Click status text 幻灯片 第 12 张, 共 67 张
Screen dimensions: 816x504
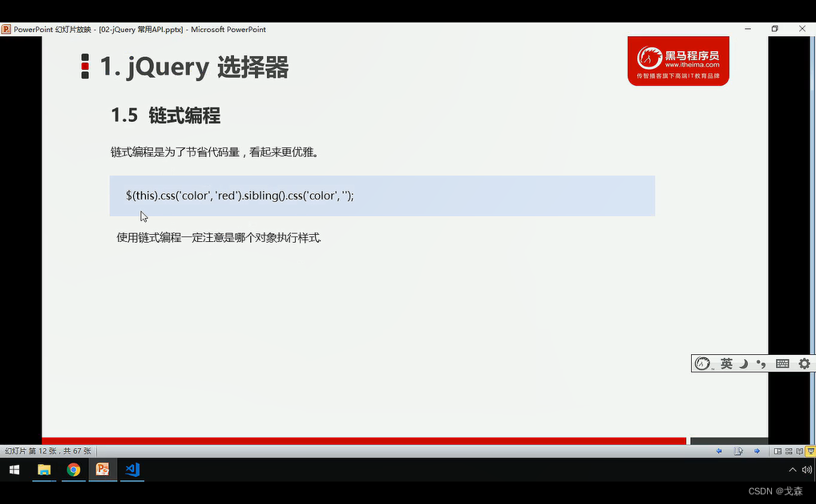pos(48,451)
